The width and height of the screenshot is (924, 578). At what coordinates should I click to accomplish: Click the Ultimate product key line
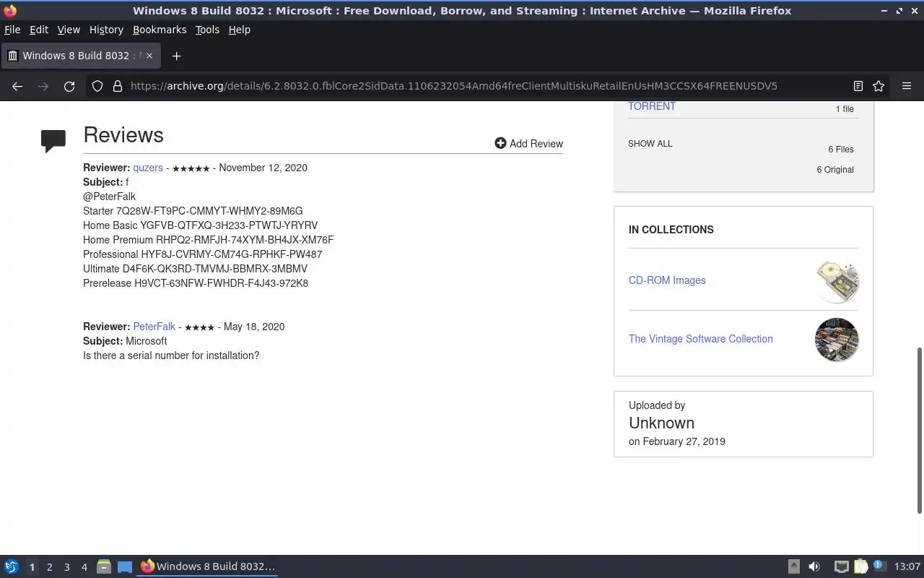click(x=195, y=269)
